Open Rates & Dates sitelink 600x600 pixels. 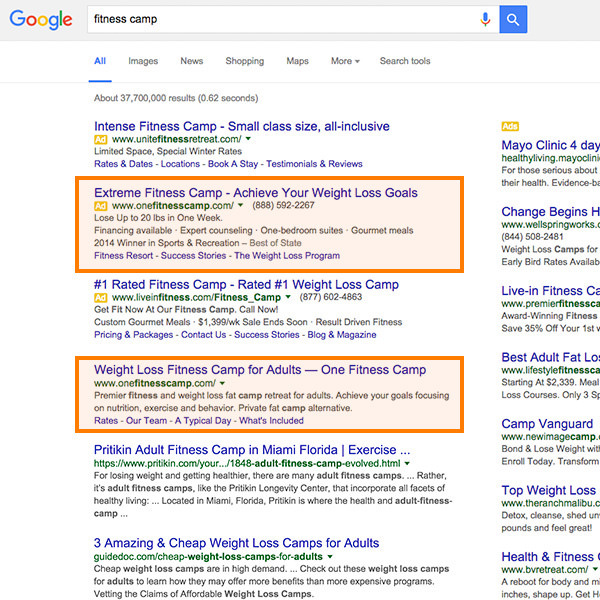[x=123, y=164]
